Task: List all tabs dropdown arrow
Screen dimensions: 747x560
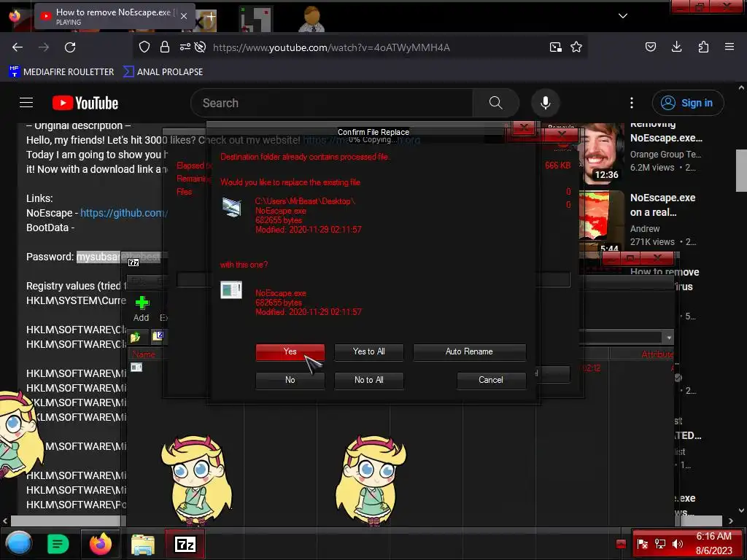Action: point(623,16)
